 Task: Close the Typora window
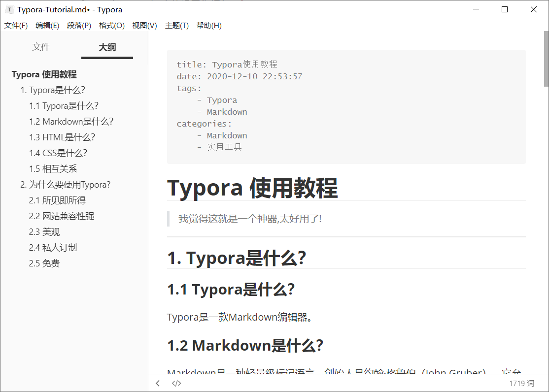(x=534, y=9)
